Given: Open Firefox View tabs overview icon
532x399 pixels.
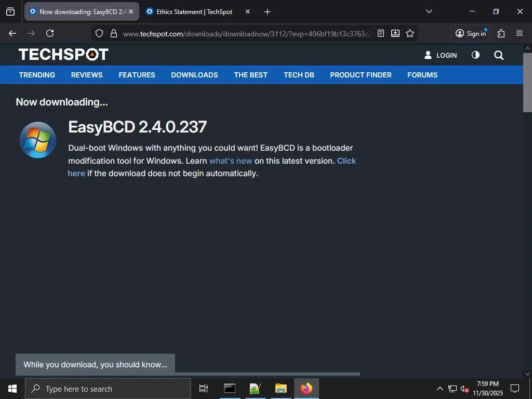Looking at the screenshot, I should coord(10,11).
